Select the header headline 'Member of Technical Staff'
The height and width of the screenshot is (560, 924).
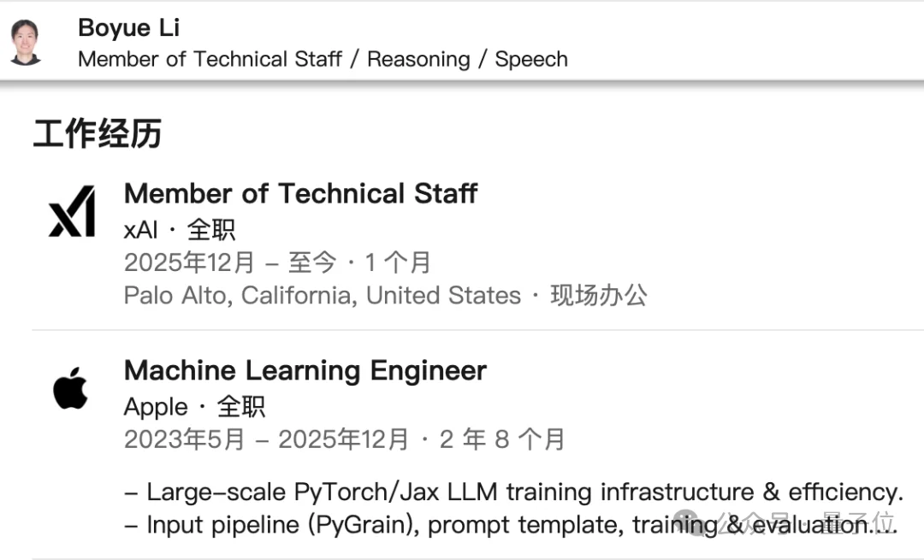pos(210,59)
